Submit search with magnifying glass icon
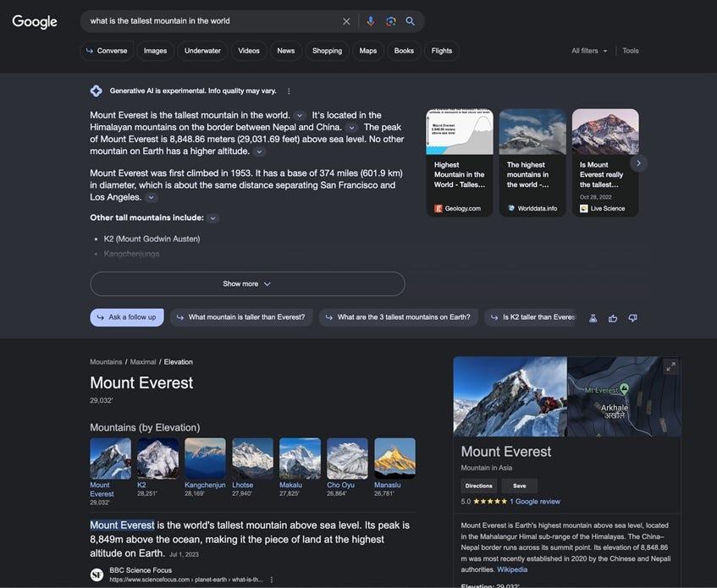This screenshot has height=588, width=717. pos(411,21)
